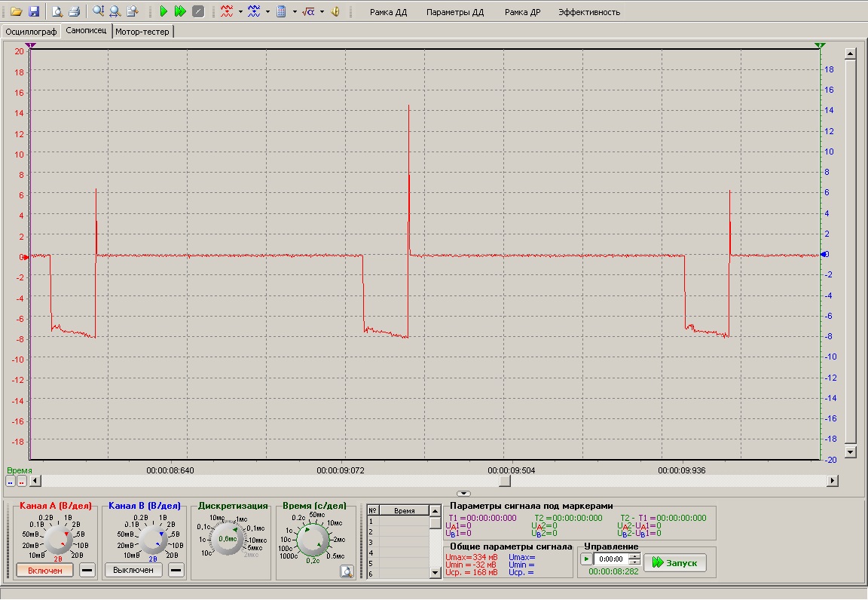This screenshot has width=868, height=600.
Task: Click vertical scroll down arrow beside graph
Action: point(851,452)
